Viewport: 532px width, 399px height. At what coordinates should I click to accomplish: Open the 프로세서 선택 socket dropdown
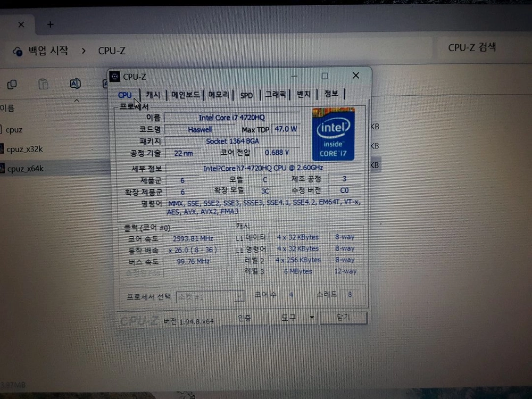click(210, 297)
